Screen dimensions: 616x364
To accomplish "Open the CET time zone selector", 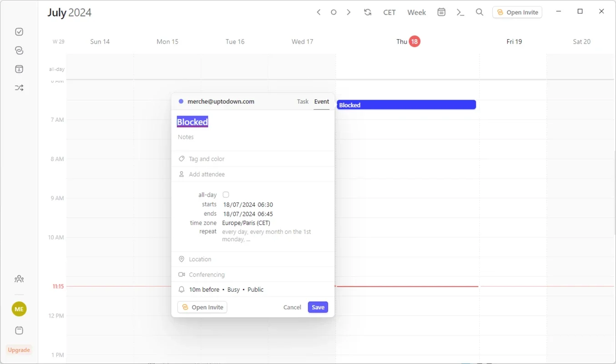I will click(x=389, y=12).
